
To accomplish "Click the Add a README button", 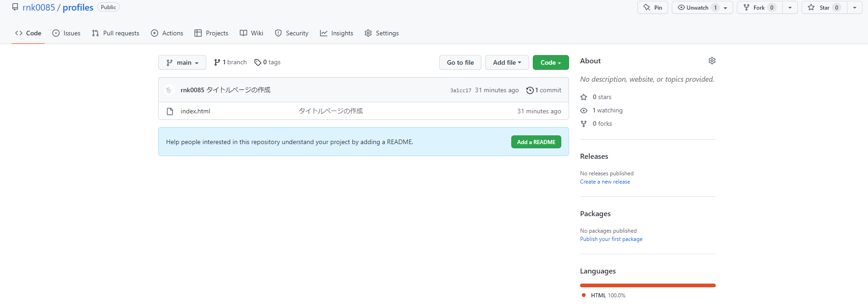I will [x=536, y=142].
